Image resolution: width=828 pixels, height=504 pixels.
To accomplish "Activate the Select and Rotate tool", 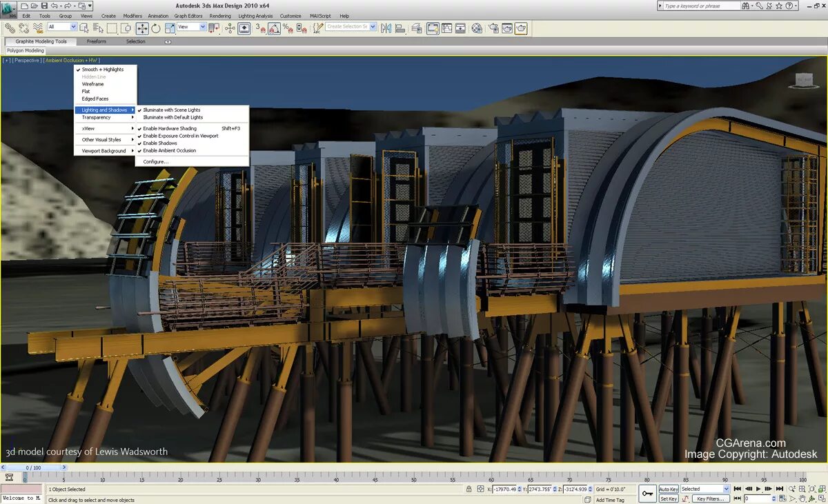I will pyautogui.click(x=156, y=28).
